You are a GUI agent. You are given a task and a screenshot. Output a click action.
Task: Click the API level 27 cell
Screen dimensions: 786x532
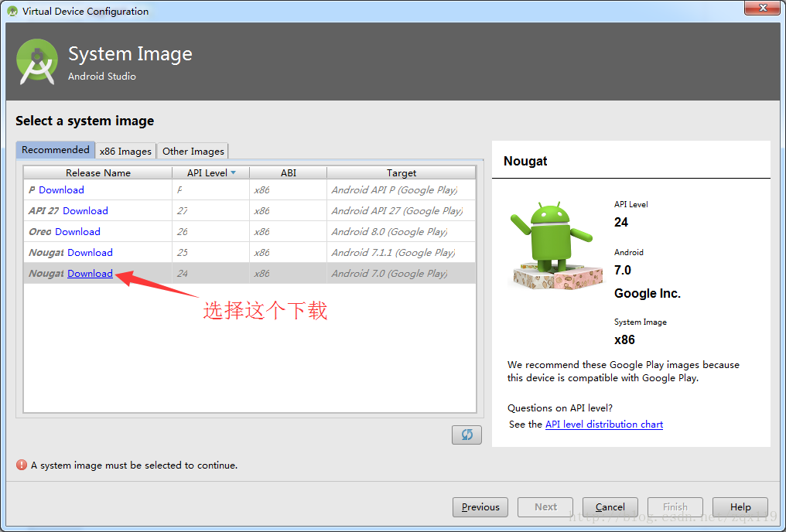210,211
